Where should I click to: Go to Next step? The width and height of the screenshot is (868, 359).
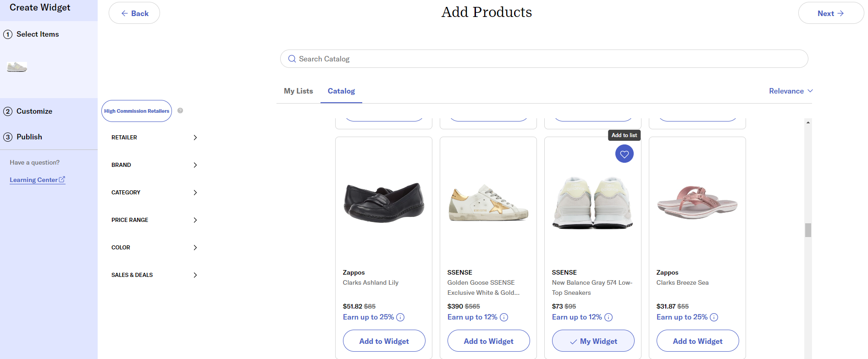click(831, 13)
